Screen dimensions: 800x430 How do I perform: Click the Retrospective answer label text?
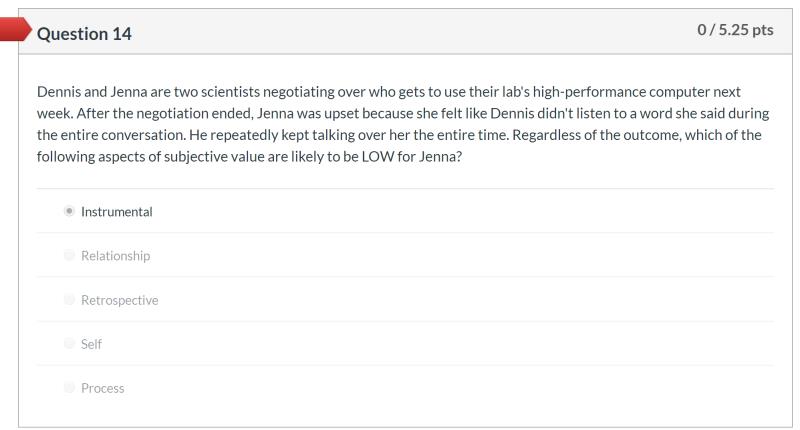coord(119,300)
